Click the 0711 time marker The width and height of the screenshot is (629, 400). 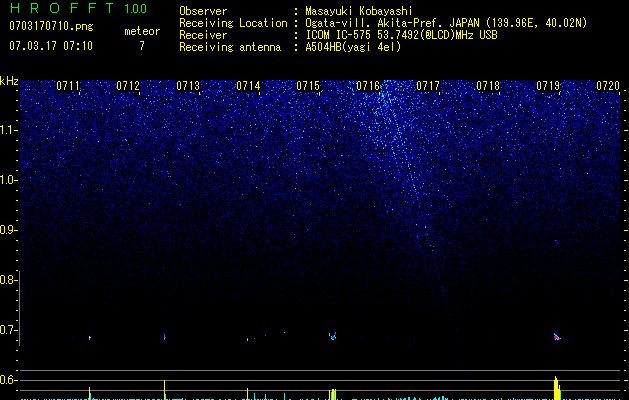68,85
